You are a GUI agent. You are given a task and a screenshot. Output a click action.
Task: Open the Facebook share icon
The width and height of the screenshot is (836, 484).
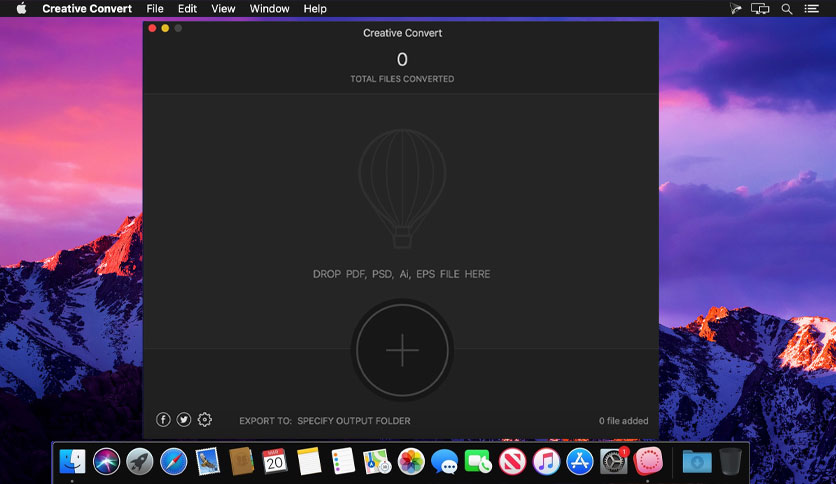tap(163, 420)
